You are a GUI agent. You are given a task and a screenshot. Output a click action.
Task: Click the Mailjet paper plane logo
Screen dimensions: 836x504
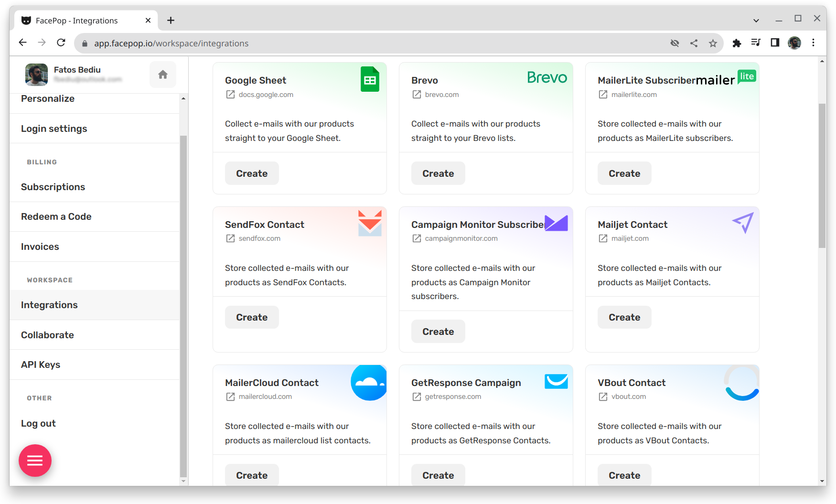click(x=743, y=223)
